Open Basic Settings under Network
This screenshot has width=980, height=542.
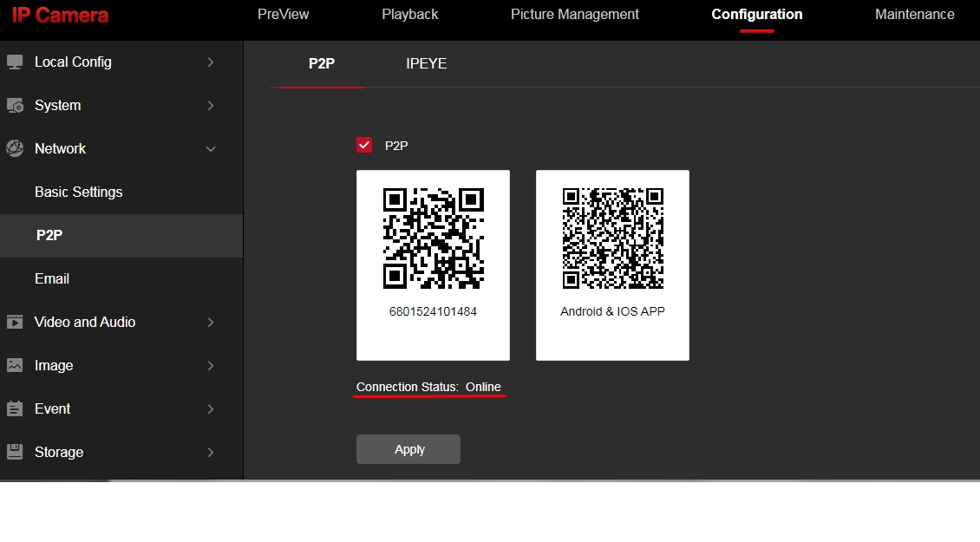point(79,192)
